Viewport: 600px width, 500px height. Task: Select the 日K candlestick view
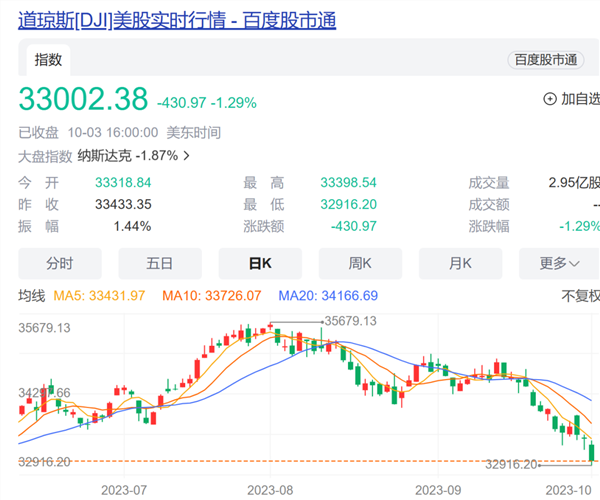(260, 264)
